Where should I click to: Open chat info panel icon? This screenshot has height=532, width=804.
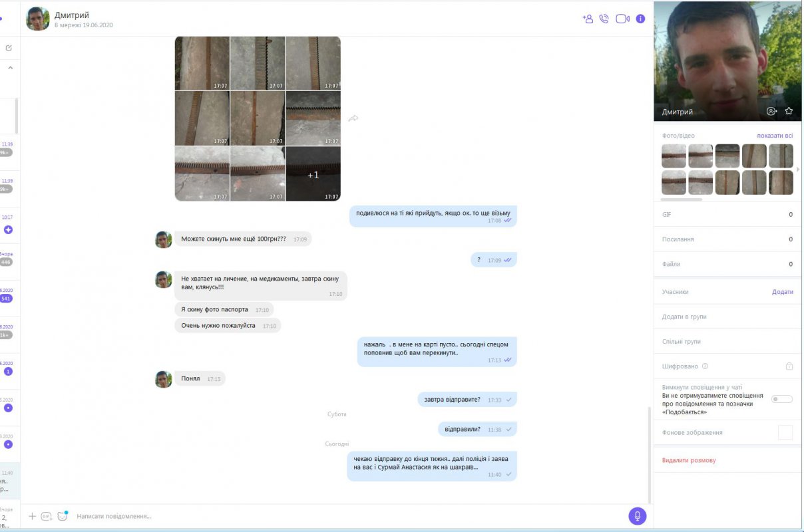640,19
